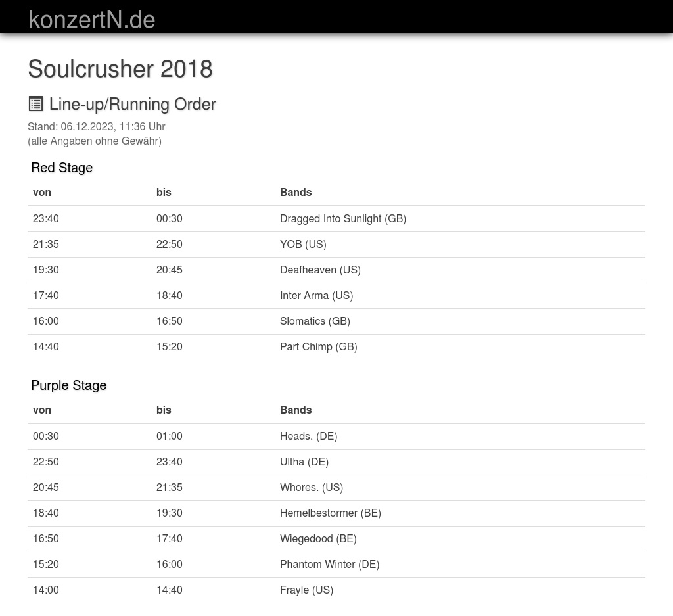673x616 pixels.
Task: Click the von column header in Purple Stage
Action: pyautogui.click(x=42, y=410)
